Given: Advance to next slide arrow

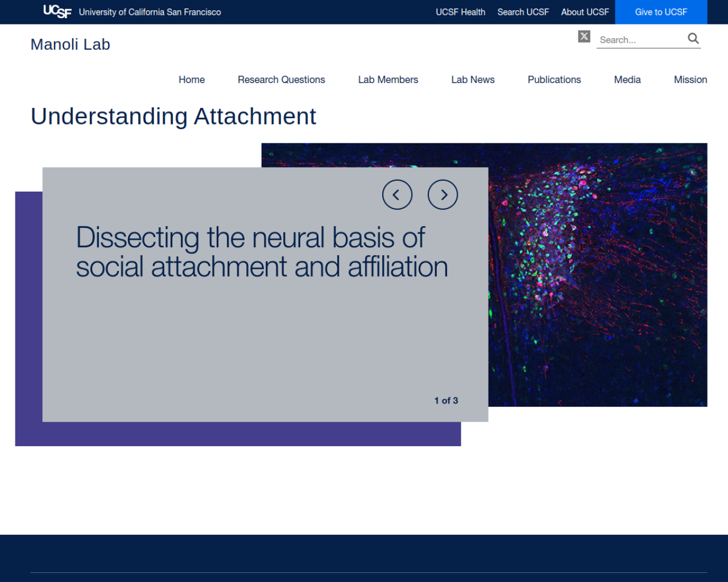Looking at the screenshot, I should 442,195.
